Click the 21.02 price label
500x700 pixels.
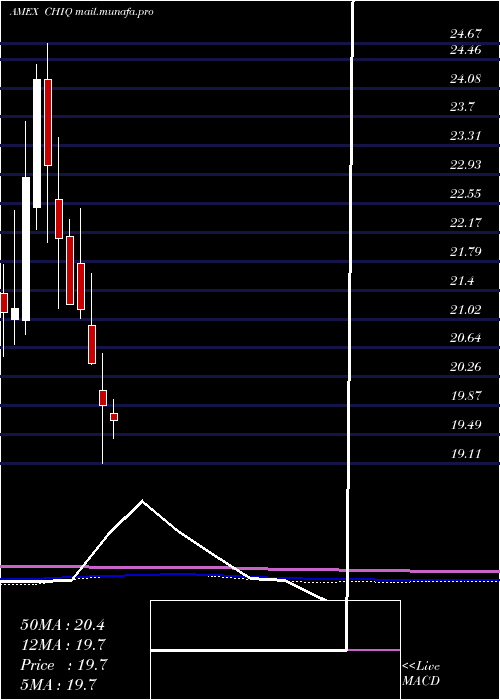tap(466, 309)
